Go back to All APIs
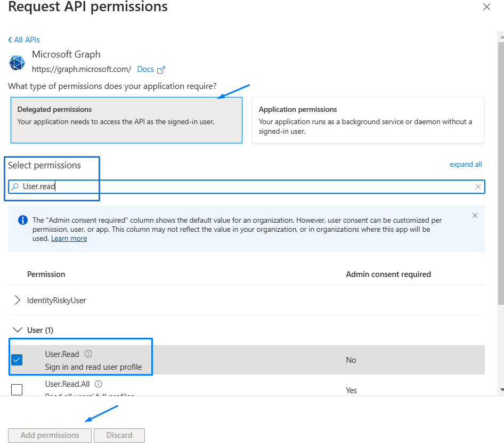Screen dimensions: 504x447 pos(24,40)
